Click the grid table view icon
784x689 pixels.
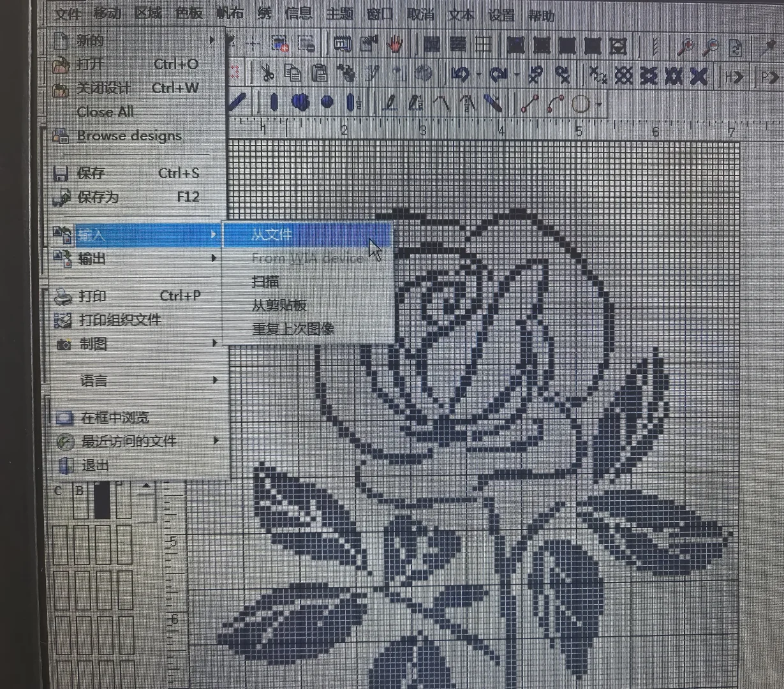pyautogui.click(x=484, y=45)
